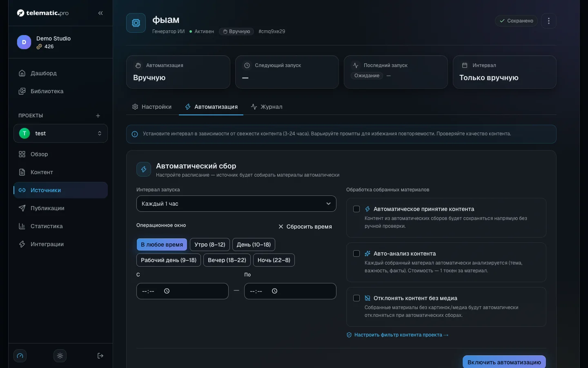The image size is (588, 368).
Task: Choose the Вечер (18–22) preset
Action: click(227, 260)
